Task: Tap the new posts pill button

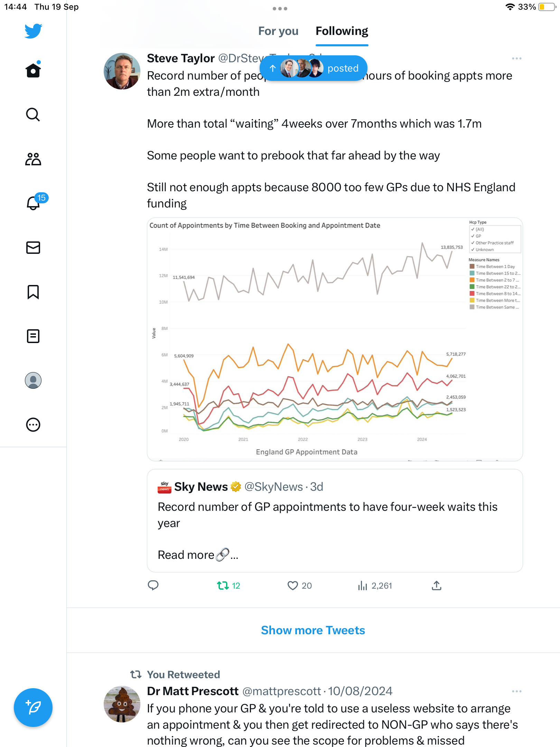Action: pos(314,68)
